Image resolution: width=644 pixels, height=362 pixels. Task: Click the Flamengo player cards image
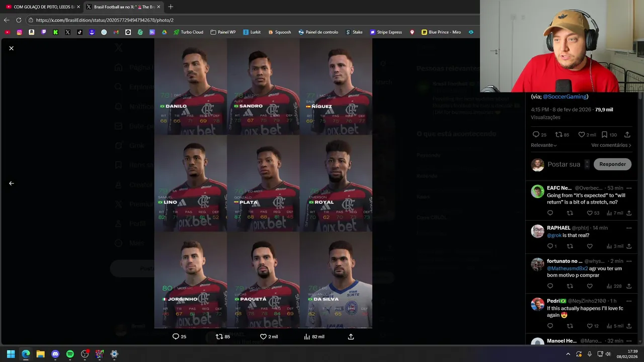point(263,183)
